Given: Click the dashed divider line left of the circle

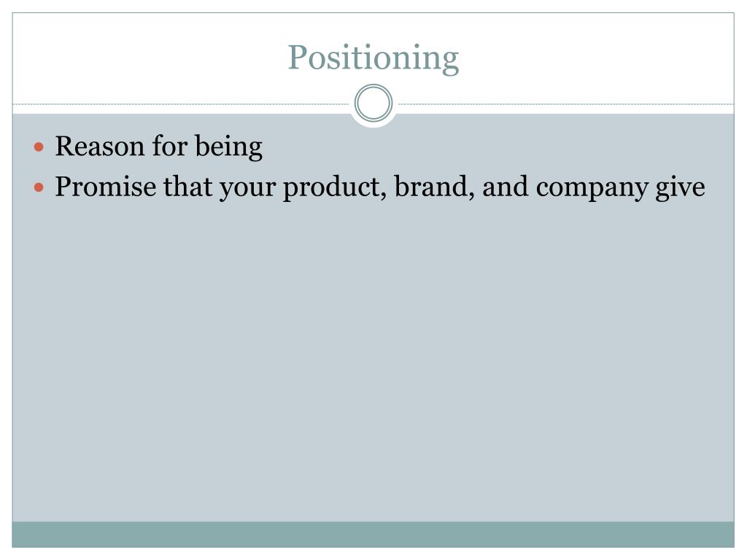Looking at the screenshot, I should tap(181, 104).
